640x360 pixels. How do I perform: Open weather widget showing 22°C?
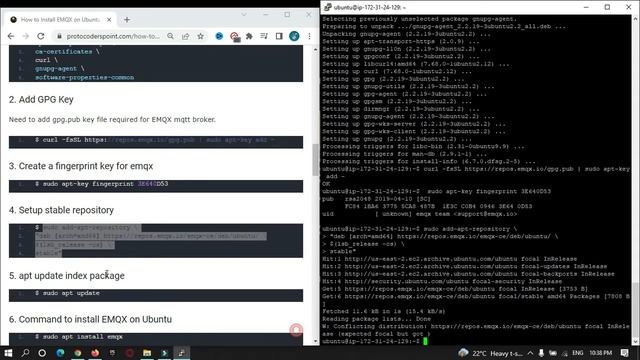tap(490, 353)
